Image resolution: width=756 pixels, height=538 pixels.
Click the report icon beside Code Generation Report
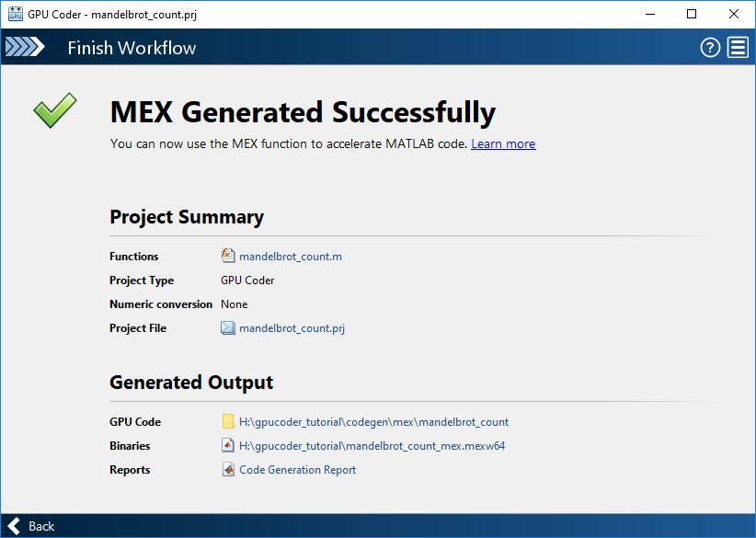tap(226, 469)
